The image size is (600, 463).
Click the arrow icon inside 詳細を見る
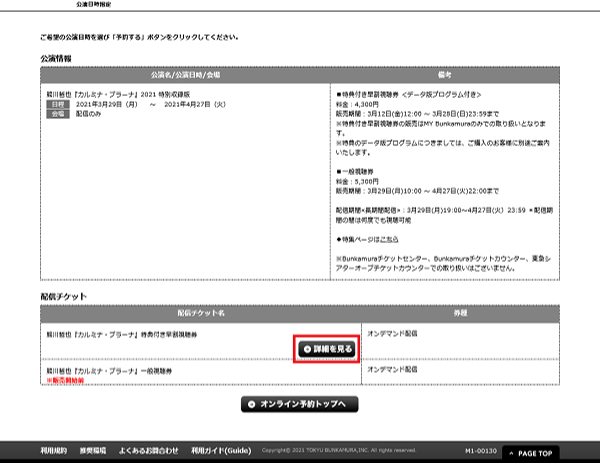[x=306, y=348]
